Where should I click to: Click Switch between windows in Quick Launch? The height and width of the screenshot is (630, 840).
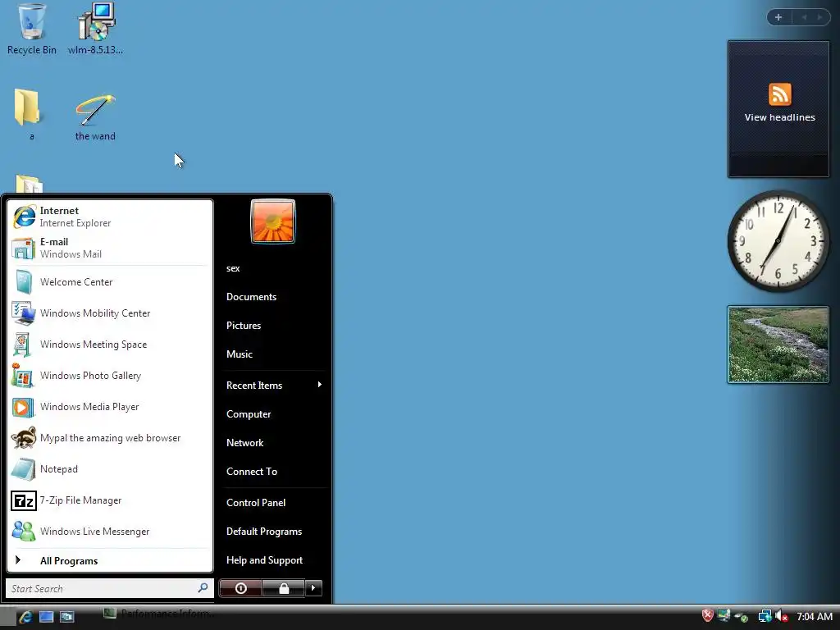(x=67, y=617)
